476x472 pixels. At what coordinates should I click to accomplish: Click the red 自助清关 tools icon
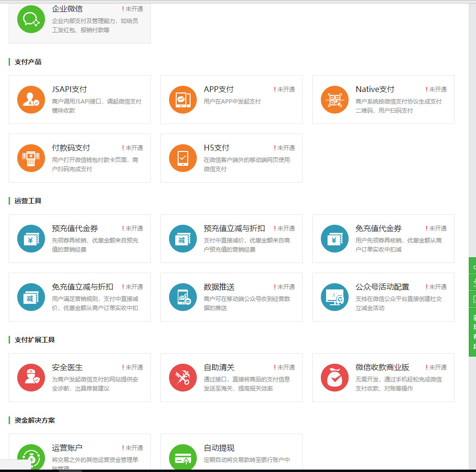point(183,378)
